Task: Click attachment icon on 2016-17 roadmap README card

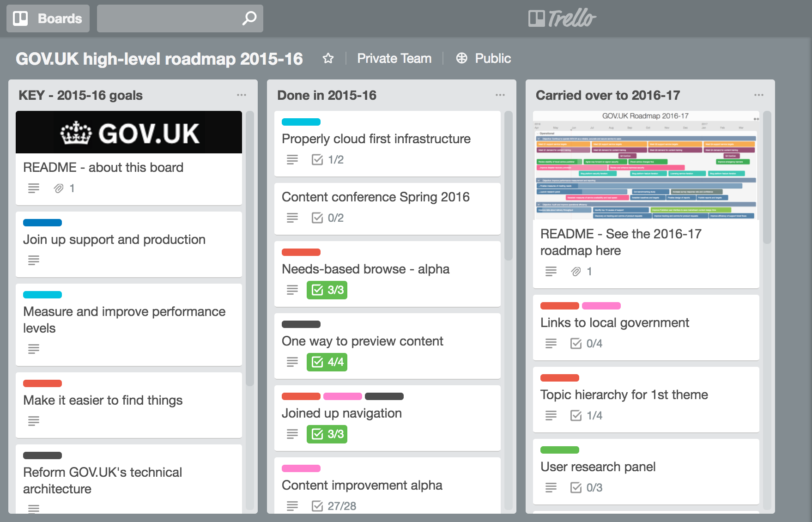Action: 576,272
